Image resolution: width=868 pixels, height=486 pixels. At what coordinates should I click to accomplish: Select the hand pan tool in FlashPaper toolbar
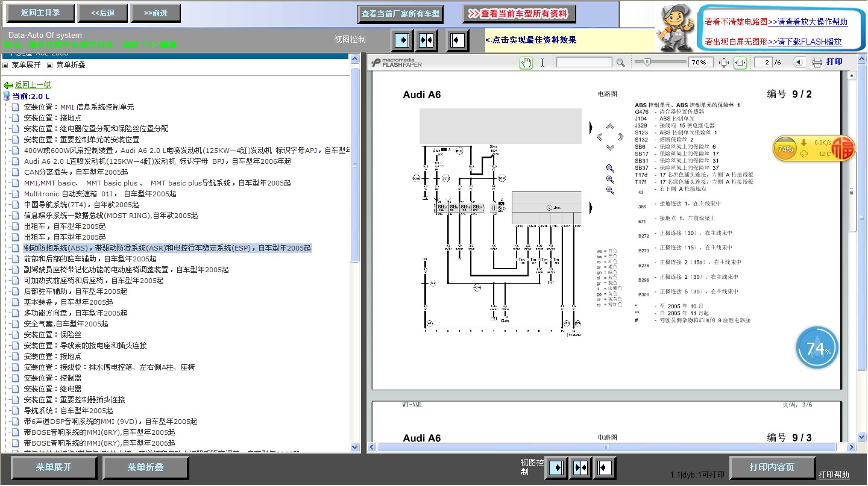pos(526,62)
